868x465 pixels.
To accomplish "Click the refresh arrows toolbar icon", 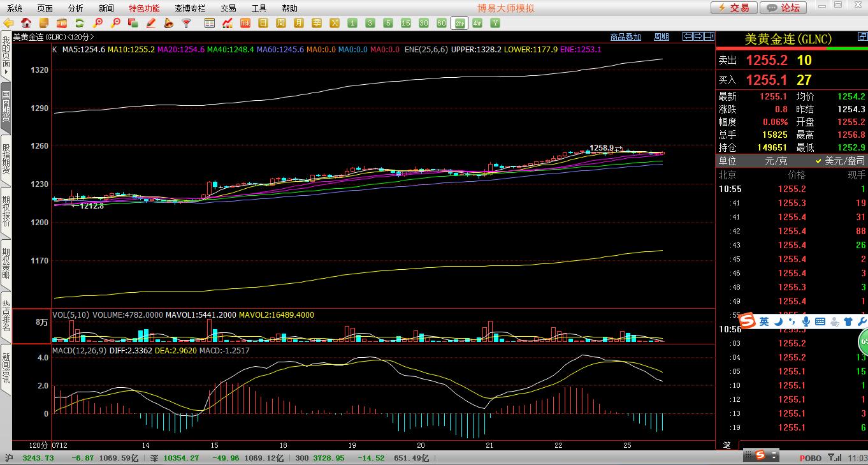I will click(x=80, y=23).
